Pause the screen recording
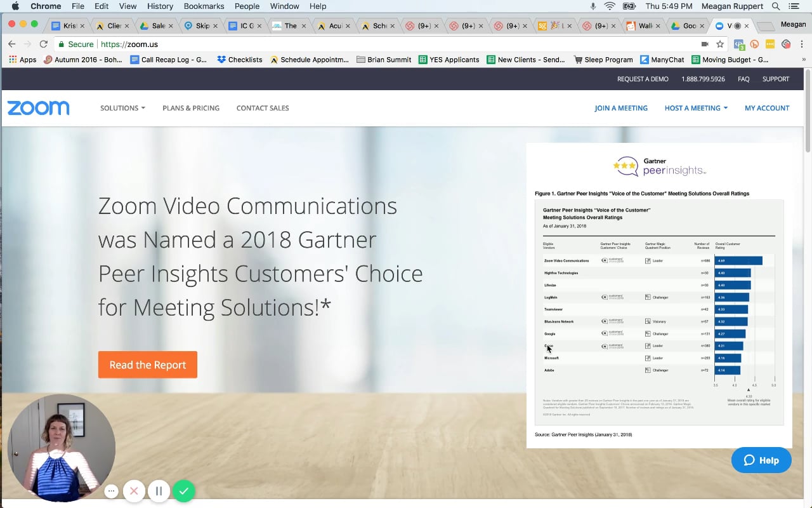 [x=159, y=491]
